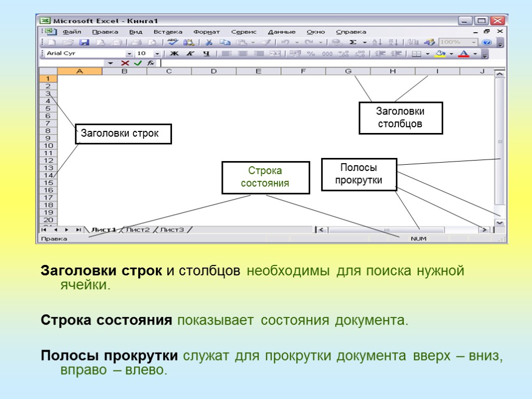Expand the Undo history dropdown arrow
The width and height of the screenshot is (532, 399).
point(297,43)
